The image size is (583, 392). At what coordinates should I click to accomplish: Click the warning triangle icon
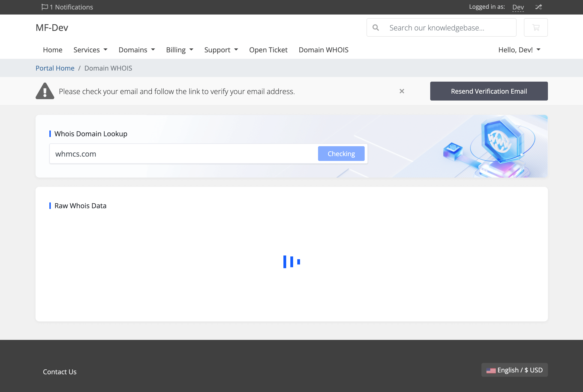pos(45,91)
